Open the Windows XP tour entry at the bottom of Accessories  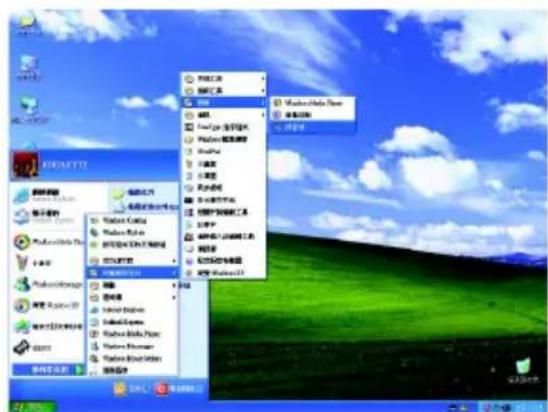click(x=223, y=273)
